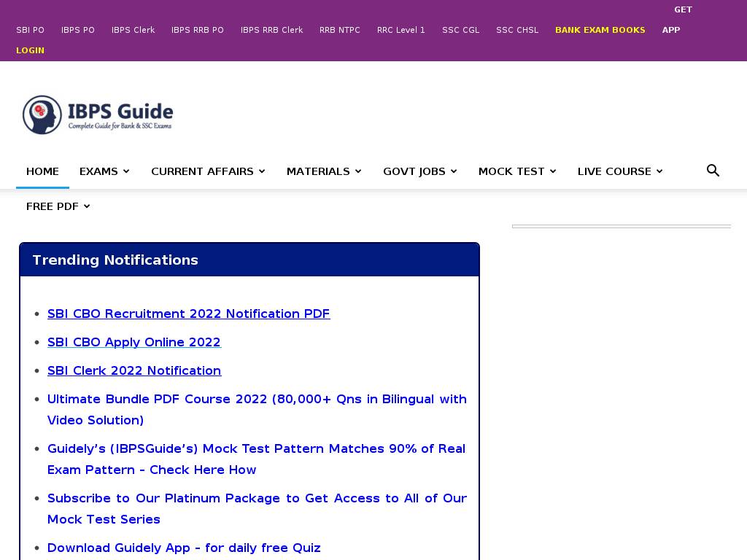This screenshot has height=560, width=747.
Task: Click Download Guidely App link
Action: [184, 548]
